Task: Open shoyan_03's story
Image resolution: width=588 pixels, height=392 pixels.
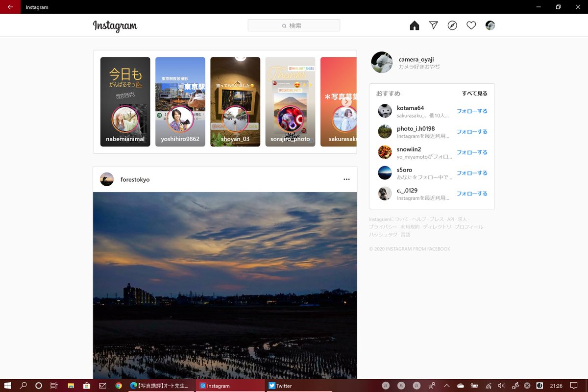Action: point(235,102)
